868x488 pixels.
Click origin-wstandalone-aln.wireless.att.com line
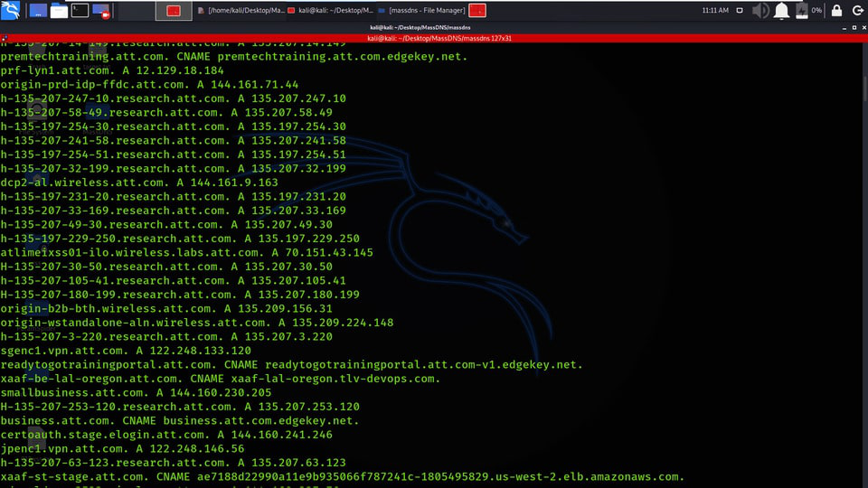[x=196, y=323]
